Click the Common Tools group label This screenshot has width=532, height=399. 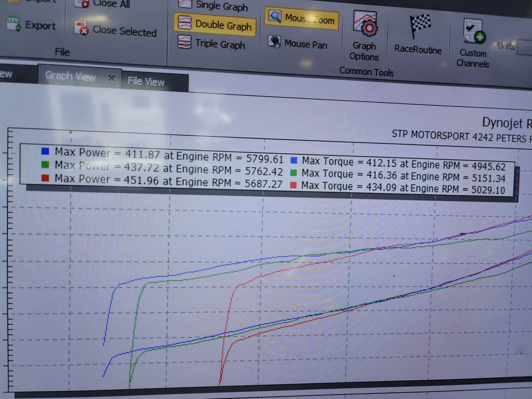(x=367, y=71)
